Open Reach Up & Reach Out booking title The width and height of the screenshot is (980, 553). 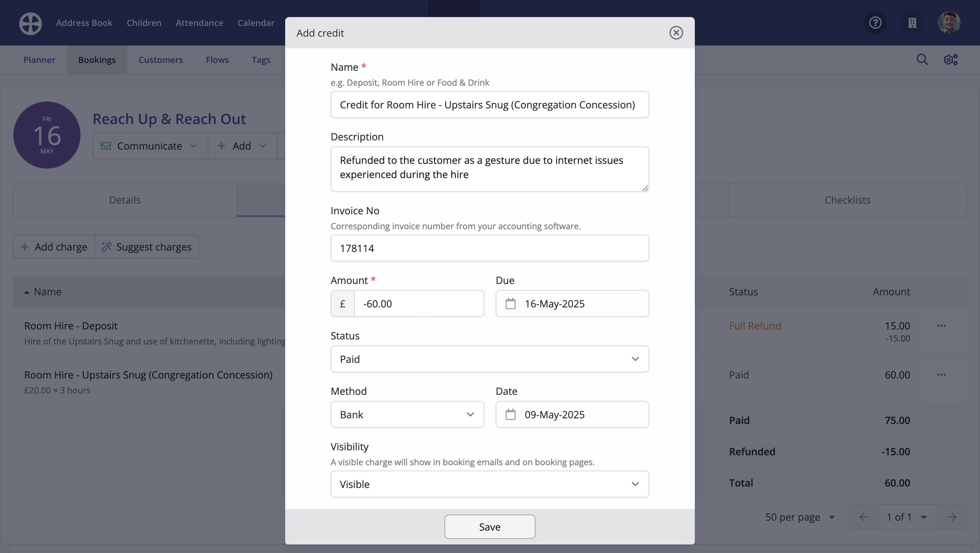(x=169, y=119)
